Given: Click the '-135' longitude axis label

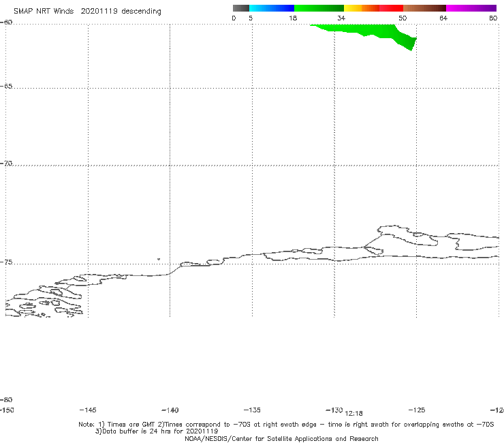Looking at the screenshot, I should pos(252,410).
